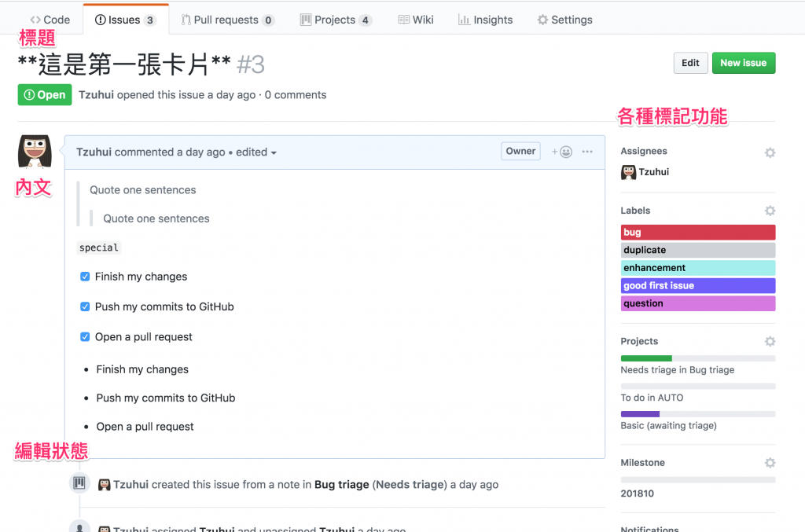Click the project board timeline icon

79,482
